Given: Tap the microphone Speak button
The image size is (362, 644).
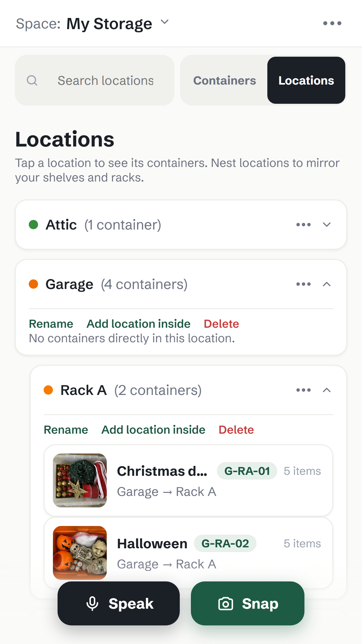Looking at the screenshot, I should click(119, 603).
